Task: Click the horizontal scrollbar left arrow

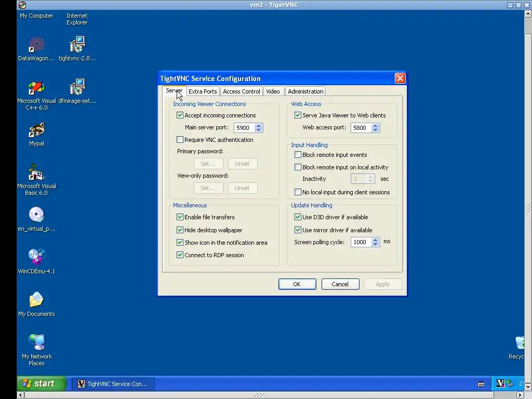Action: click(x=21, y=395)
